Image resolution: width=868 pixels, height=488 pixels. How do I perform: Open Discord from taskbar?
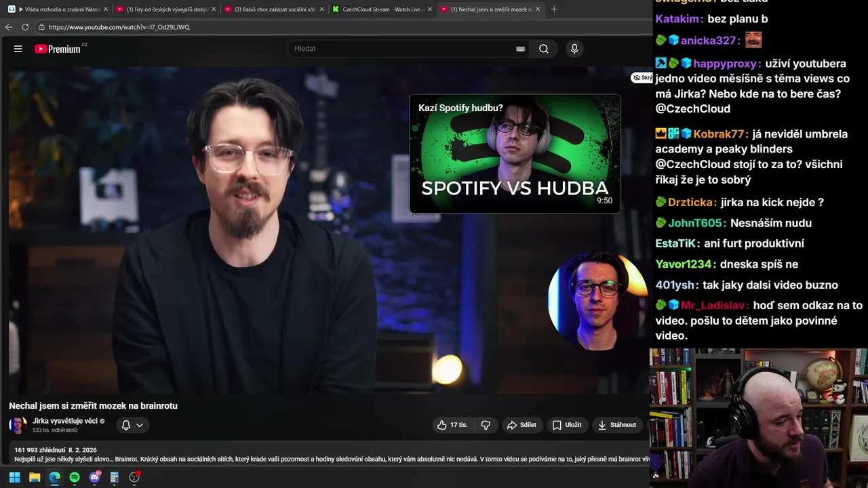94,477
